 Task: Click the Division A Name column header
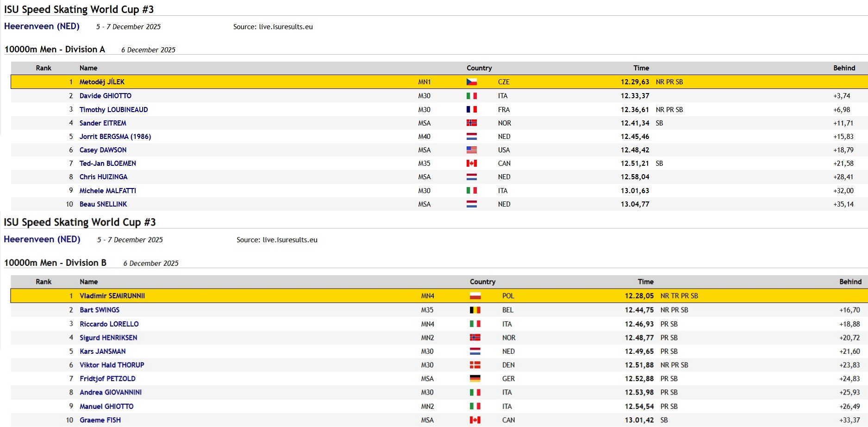(x=88, y=68)
